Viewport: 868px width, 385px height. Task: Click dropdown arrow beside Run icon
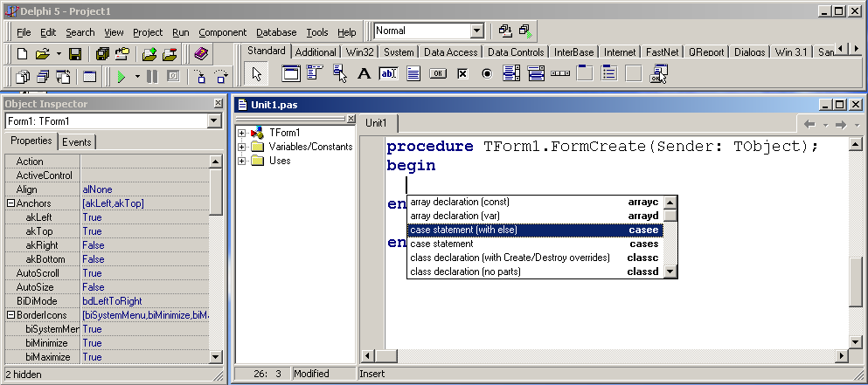(137, 76)
